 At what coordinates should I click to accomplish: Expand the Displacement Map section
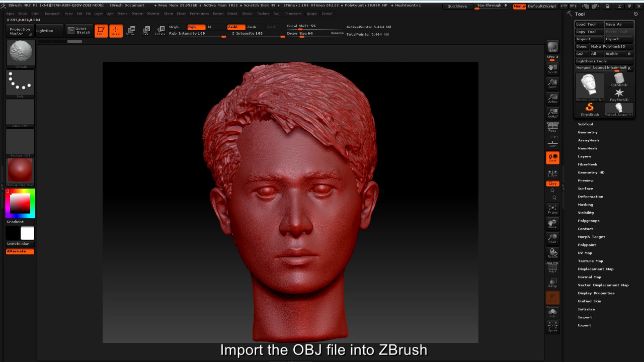click(596, 269)
